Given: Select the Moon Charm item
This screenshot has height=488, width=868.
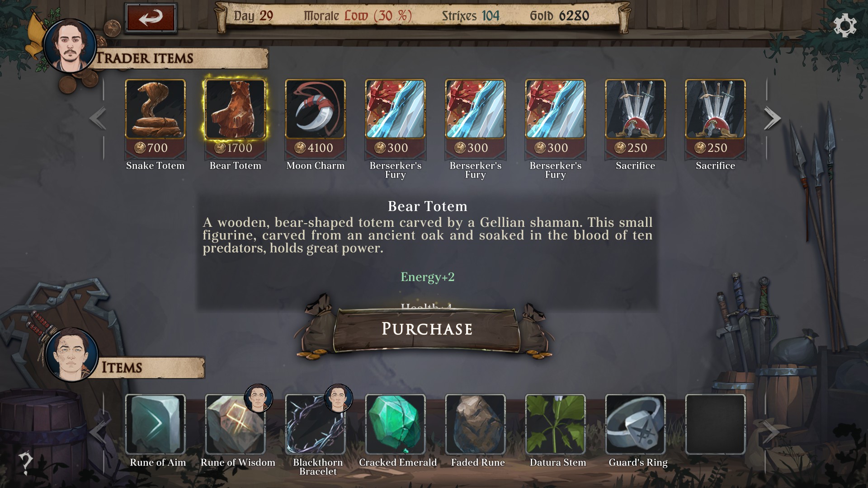Looking at the screenshot, I should pyautogui.click(x=315, y=109).
